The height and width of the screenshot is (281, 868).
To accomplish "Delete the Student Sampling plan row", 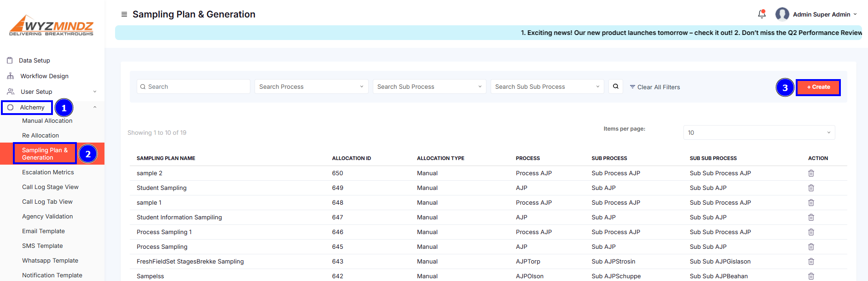I will coord(811,188).
